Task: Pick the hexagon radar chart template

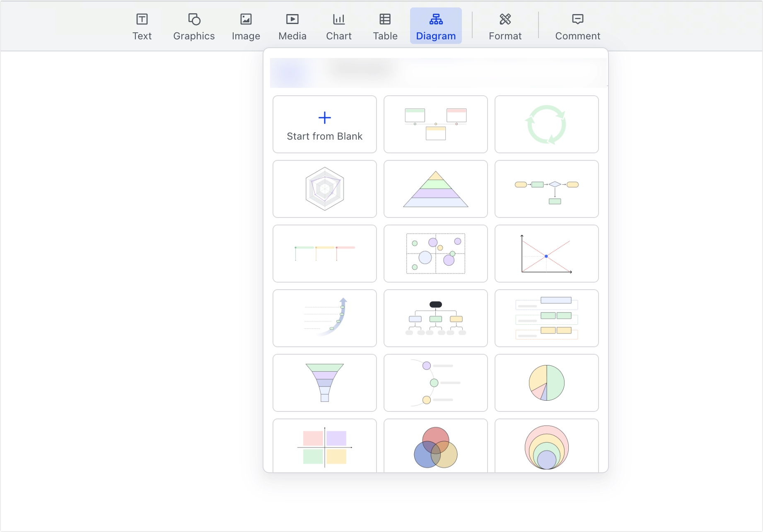Action: 325,189
